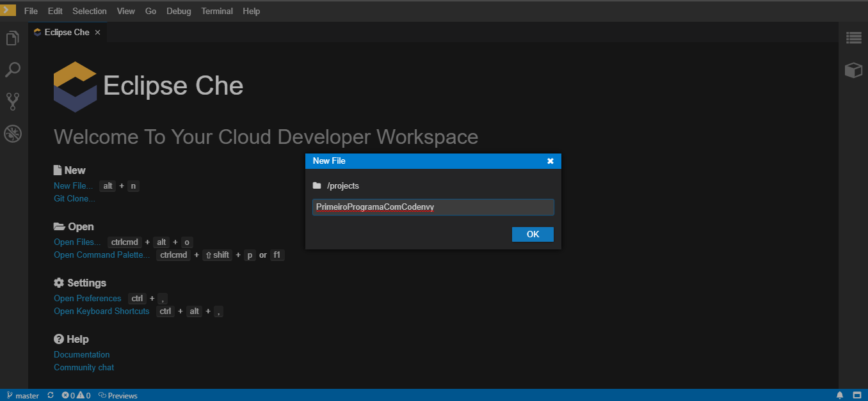Viewport: 868px width, 401px height.
Task: Click the Previews status bar item
Action: [x=118, y=395]
